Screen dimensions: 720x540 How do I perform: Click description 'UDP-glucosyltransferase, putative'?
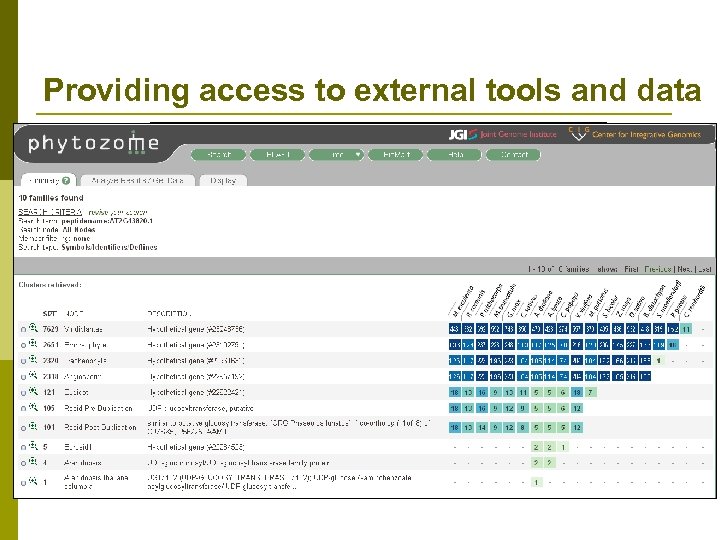tap(200, 408)
